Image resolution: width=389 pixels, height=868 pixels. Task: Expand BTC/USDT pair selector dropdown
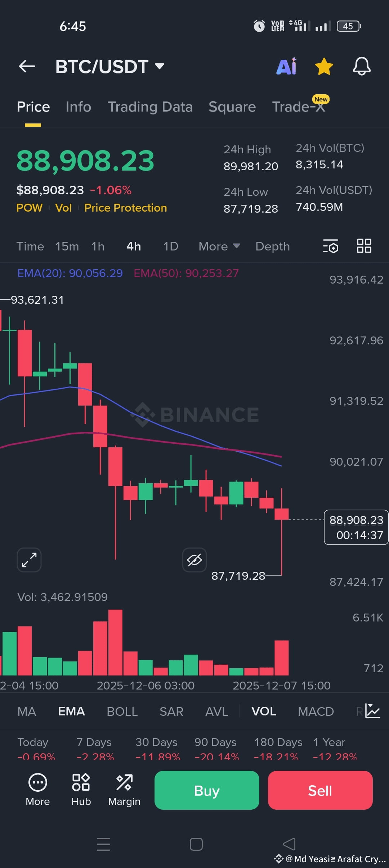110,67
